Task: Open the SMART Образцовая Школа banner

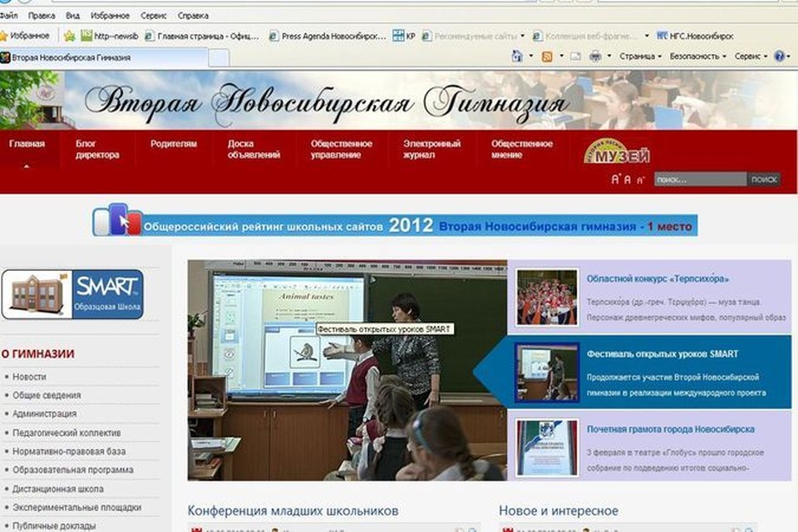Action: (72, 294)
